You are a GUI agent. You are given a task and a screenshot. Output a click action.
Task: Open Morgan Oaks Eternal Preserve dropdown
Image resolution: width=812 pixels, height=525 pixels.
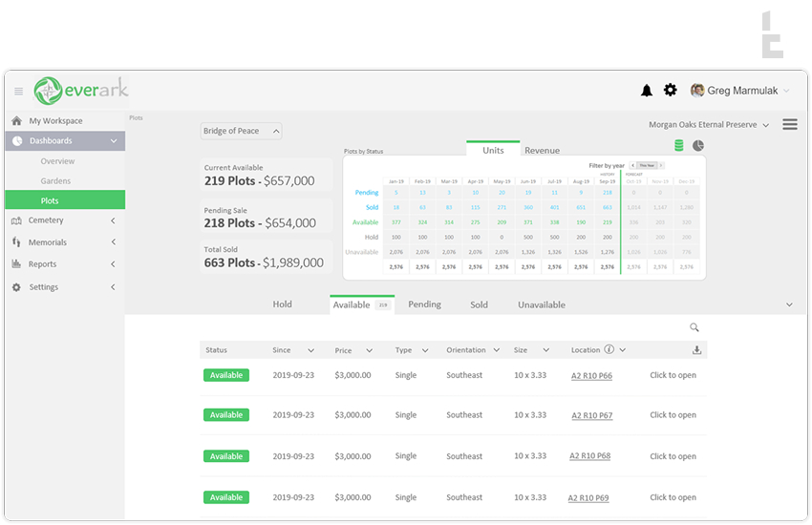[709, 125]
